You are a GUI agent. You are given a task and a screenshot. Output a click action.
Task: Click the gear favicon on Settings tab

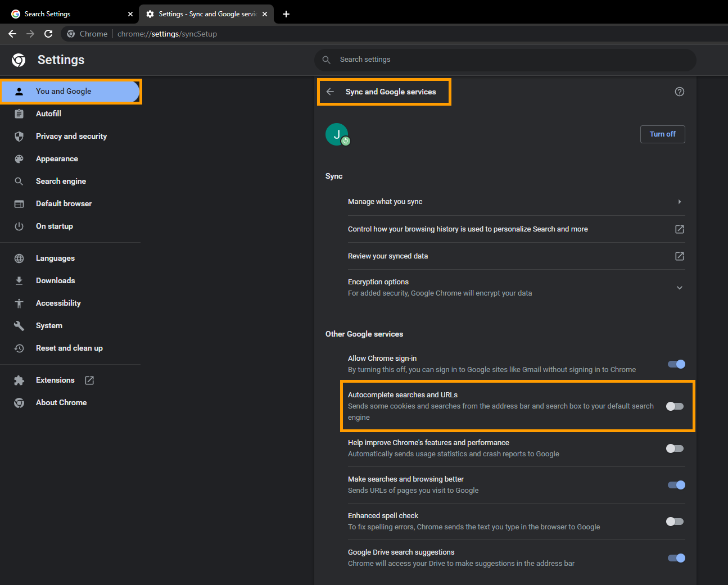[x=150, y=14]
